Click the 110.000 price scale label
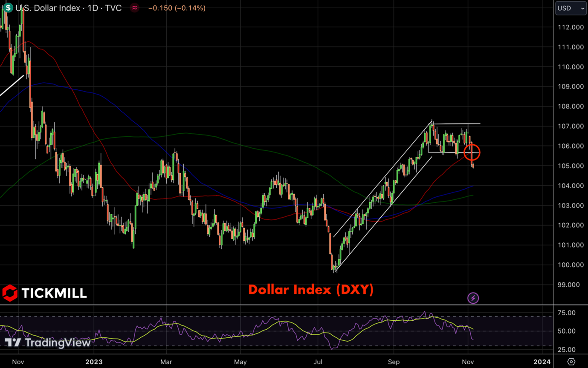588x368 pixels. coord(572,67)
